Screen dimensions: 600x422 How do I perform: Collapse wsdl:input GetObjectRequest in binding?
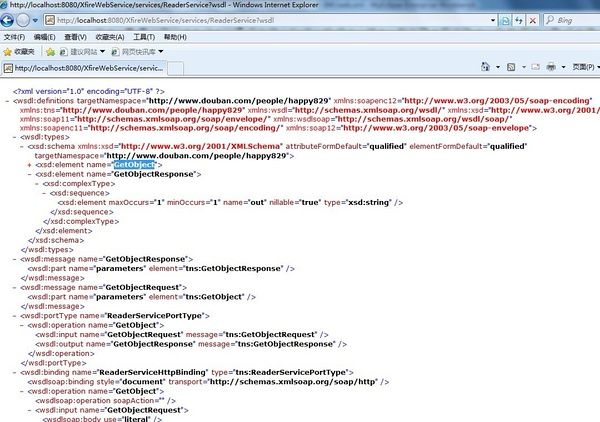coord(29,410)
